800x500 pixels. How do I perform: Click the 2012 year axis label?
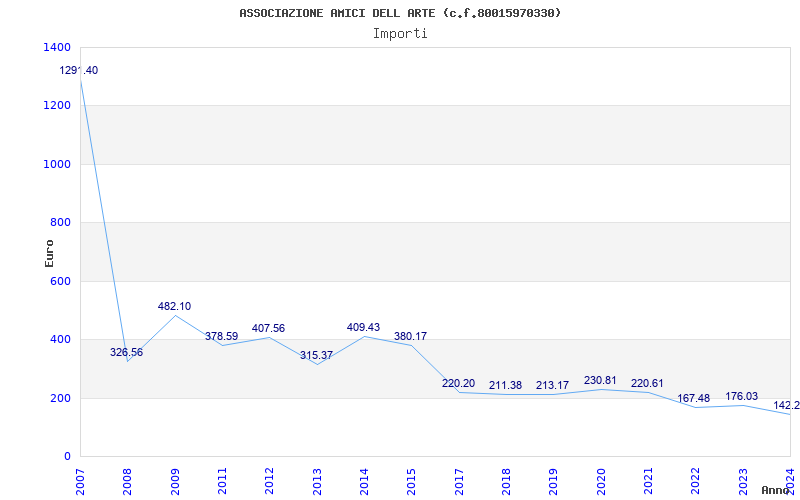pos(269,482)
